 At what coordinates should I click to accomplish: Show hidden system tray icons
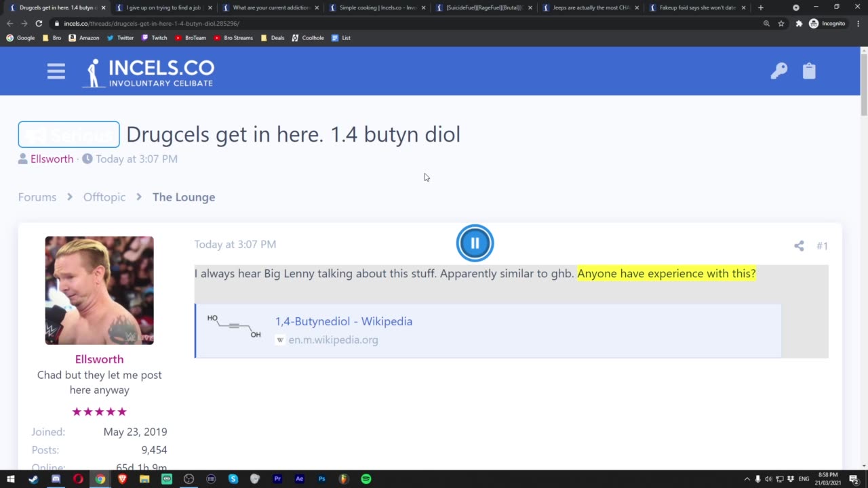click(747, 479)
